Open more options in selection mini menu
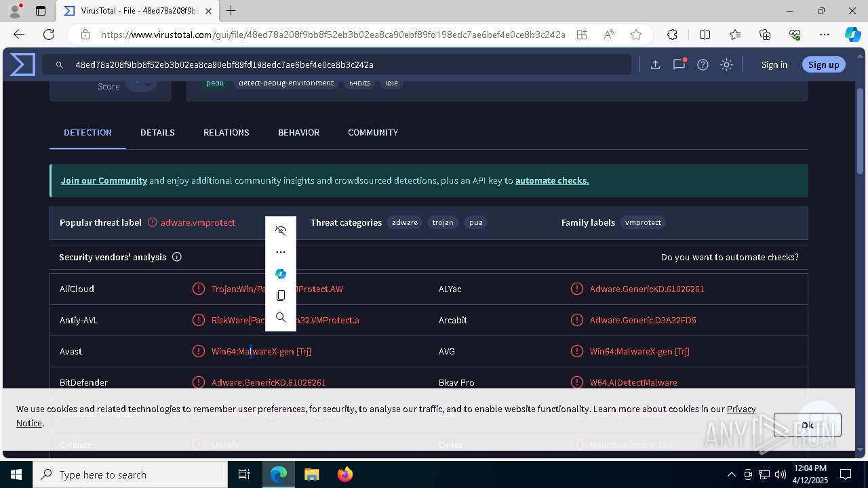Viewport: 868px width, 488px height. (281, 252)
